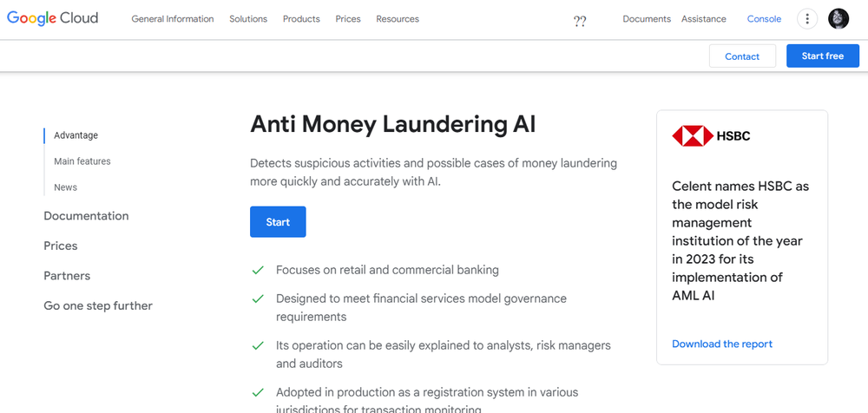Click the Anti Money Laundering AI heading
This screenshot has width=868, height=413.
[393, 124]
